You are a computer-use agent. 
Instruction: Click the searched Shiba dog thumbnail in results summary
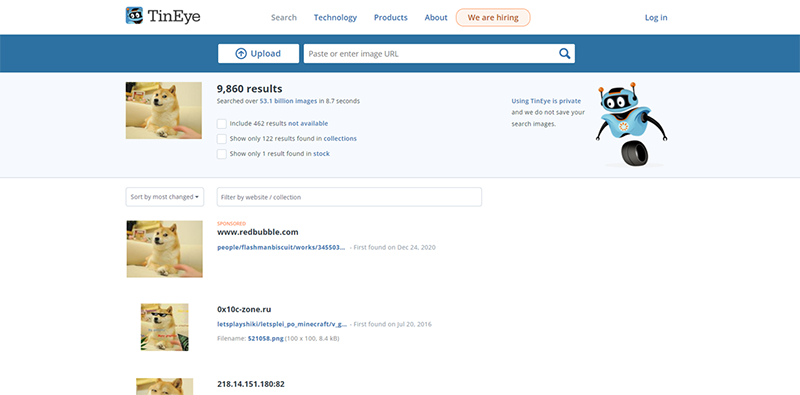pyautogui.click(x=164, y=110)
